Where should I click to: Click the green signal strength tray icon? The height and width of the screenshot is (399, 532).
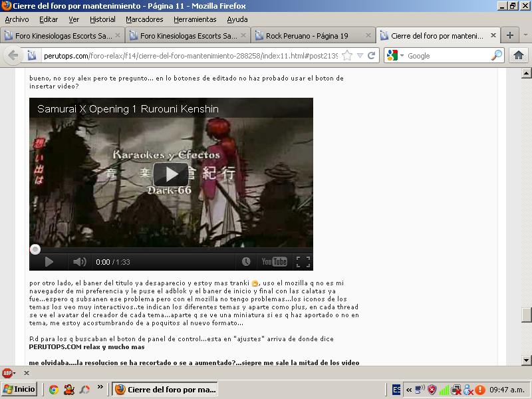[444, 390]
